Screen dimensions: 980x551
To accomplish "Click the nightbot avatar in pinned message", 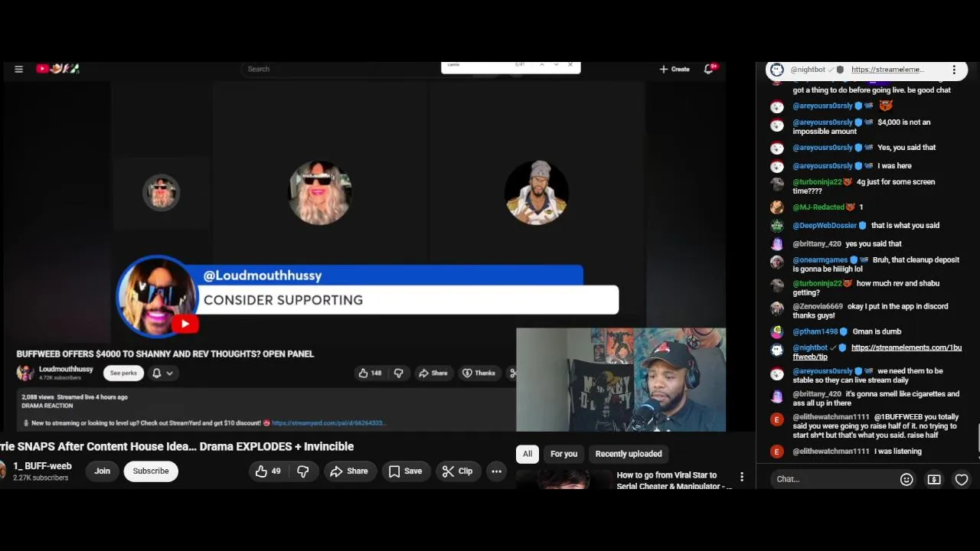I will click(x=777, y=70).
